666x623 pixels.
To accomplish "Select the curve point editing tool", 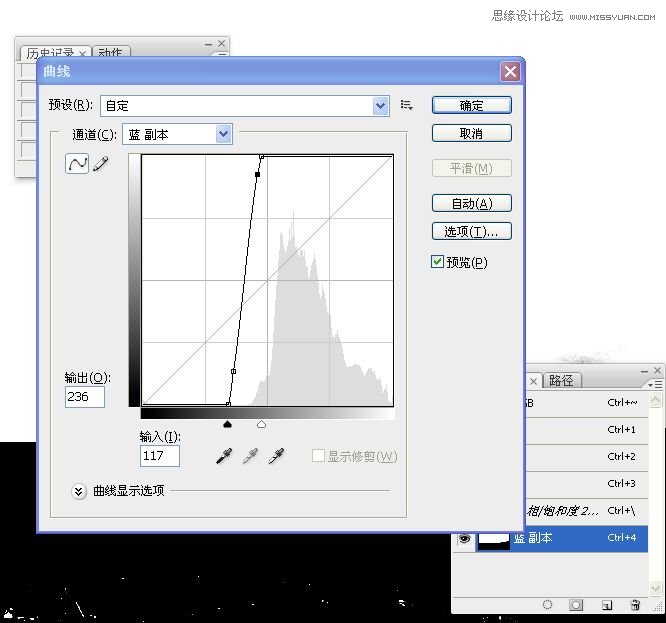I will coord(77,164).
